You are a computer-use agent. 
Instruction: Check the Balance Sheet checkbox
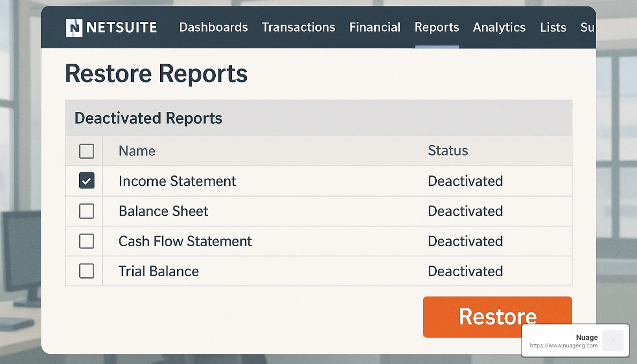(x=87, y=211)
